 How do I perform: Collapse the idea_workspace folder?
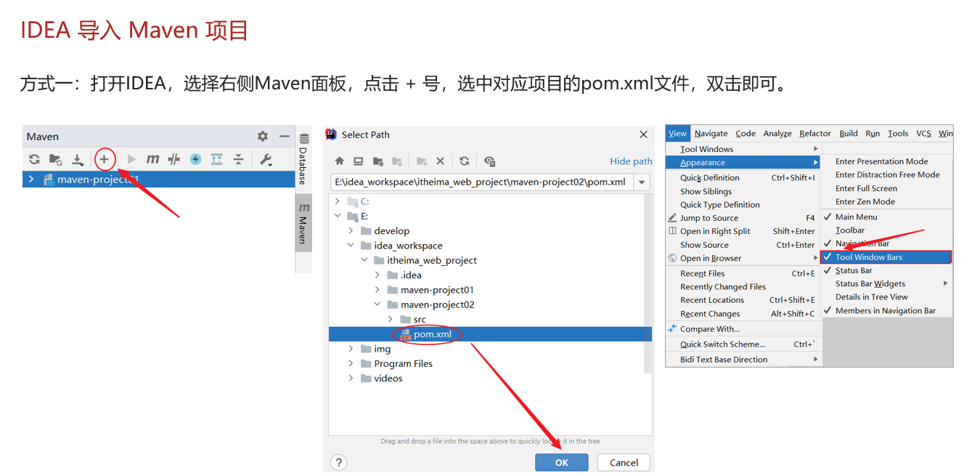(351, 246)
